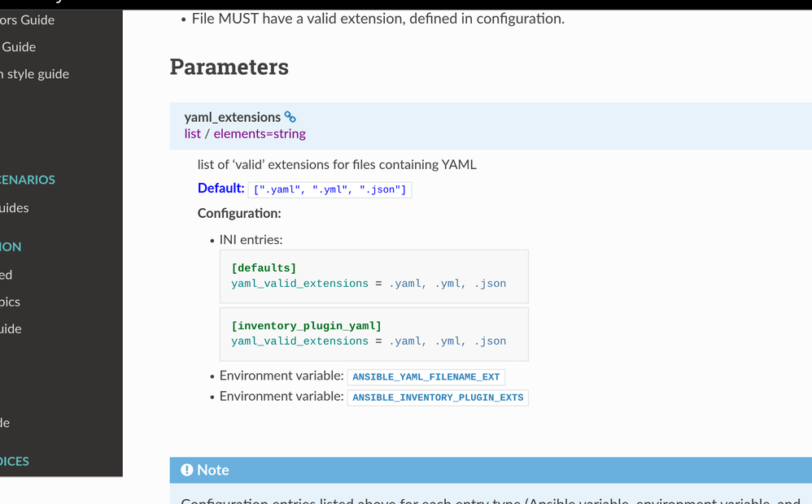The height and width of the screenshot is (504, 812).
Task: Click the exclamation icon in the Note header
Action: [187, 470]
